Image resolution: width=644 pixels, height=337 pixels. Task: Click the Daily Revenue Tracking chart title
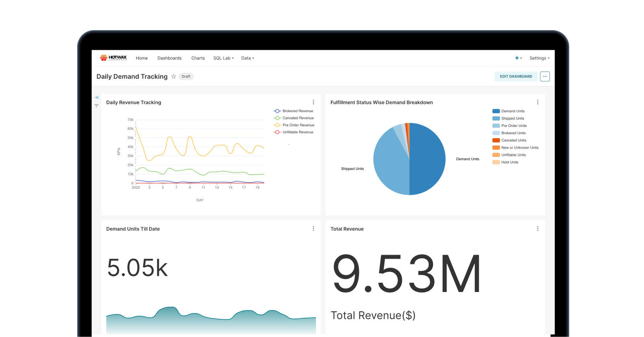133,102
